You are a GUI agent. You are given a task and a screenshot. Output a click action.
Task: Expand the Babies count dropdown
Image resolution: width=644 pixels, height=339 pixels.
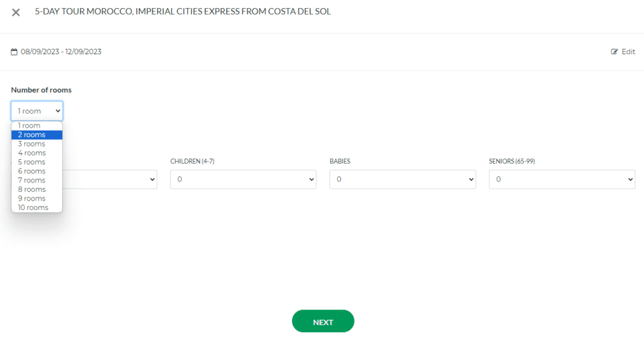pyautogui.click(x=402, y=179)
